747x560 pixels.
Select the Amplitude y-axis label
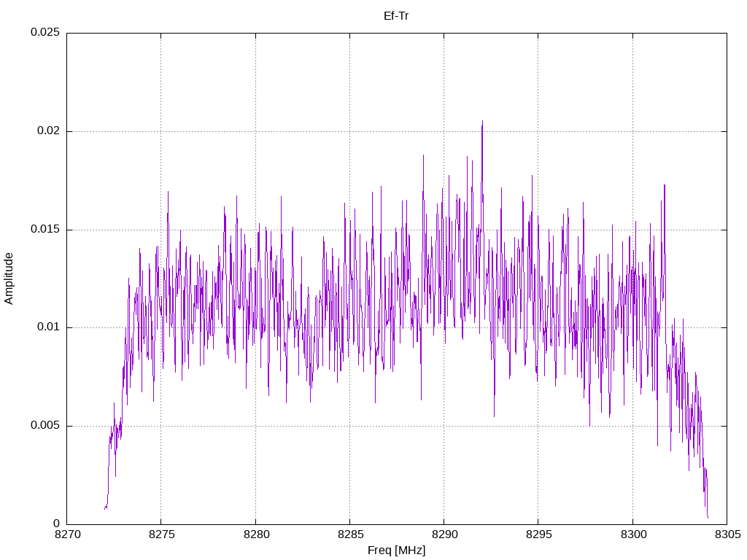pos(9,279)
